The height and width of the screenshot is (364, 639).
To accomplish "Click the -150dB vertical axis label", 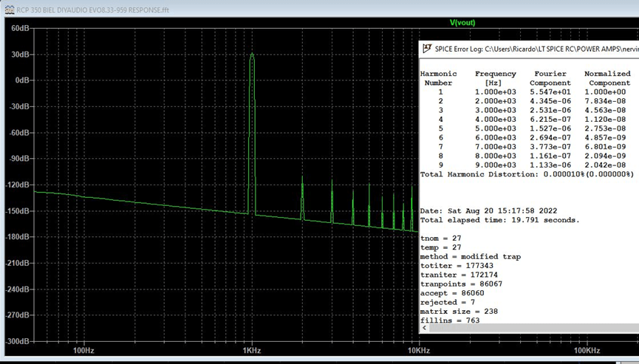I will (18, 211).
